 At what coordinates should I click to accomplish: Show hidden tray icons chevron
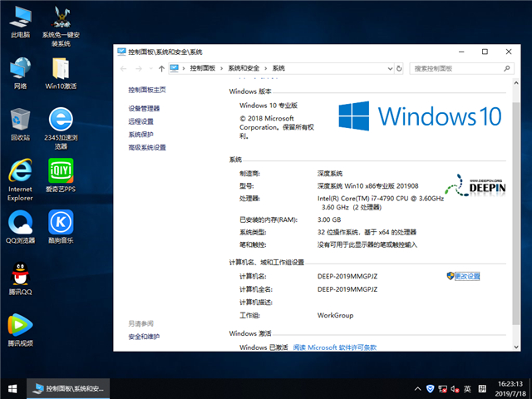[418, 389]
